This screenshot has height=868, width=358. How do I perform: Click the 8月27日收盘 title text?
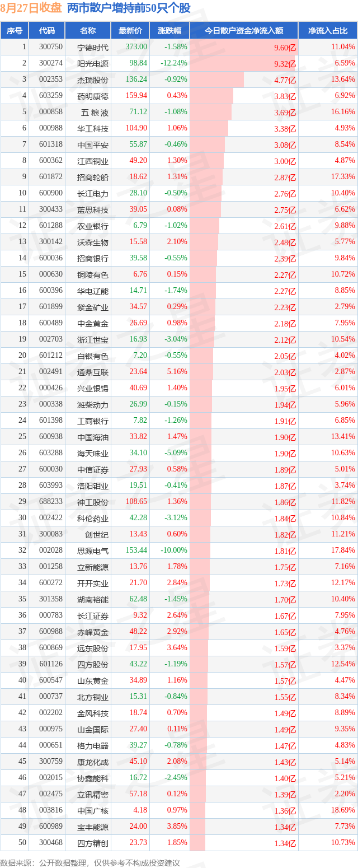point(31,8)
